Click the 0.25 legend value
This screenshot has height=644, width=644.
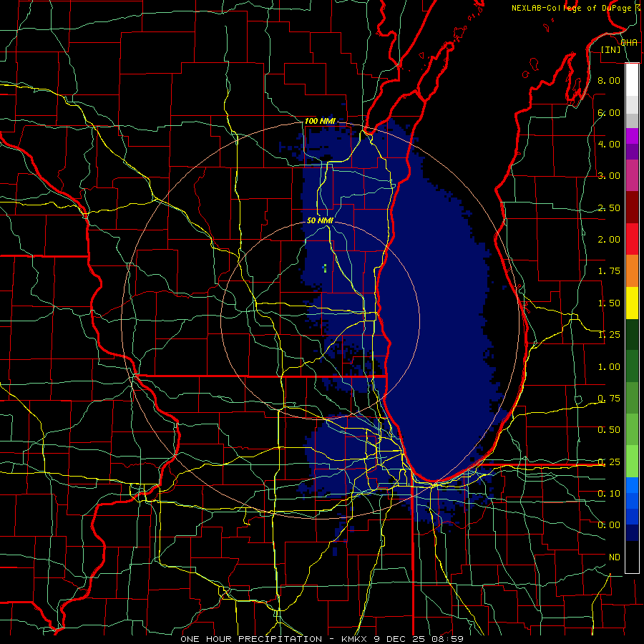tap(608, 462)
